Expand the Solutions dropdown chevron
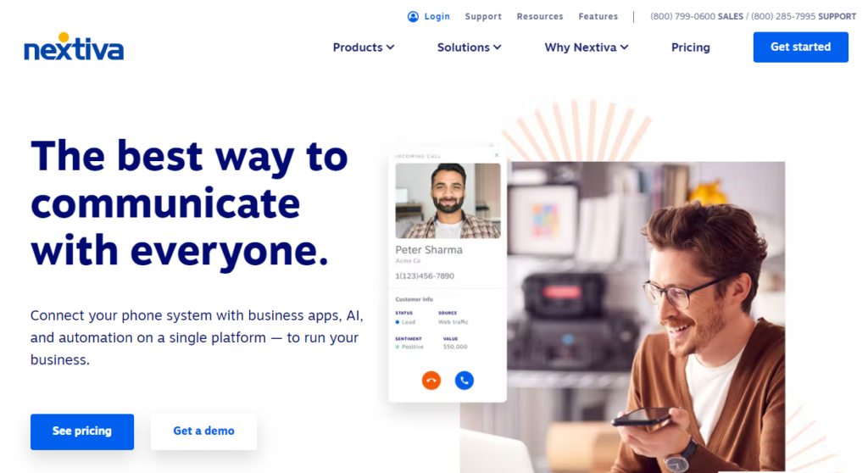This screenshot has height=473, width=868. pyautogui.click(x=497, y=47)
